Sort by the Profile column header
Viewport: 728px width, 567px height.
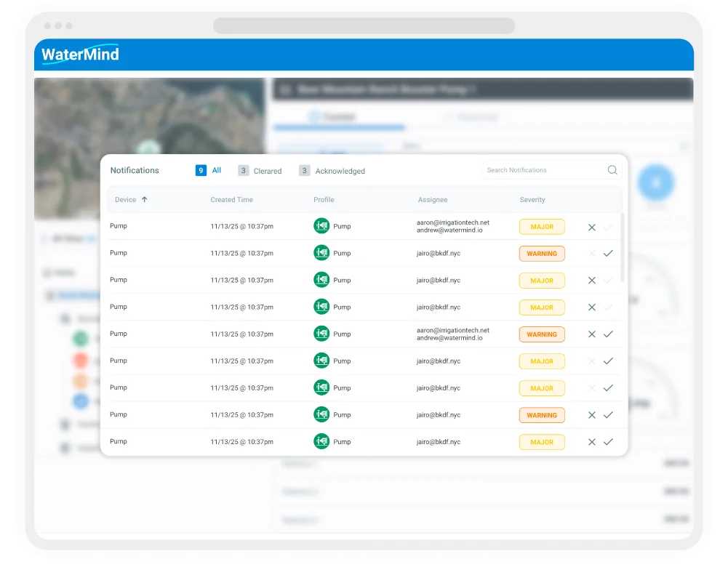[324, 199]
